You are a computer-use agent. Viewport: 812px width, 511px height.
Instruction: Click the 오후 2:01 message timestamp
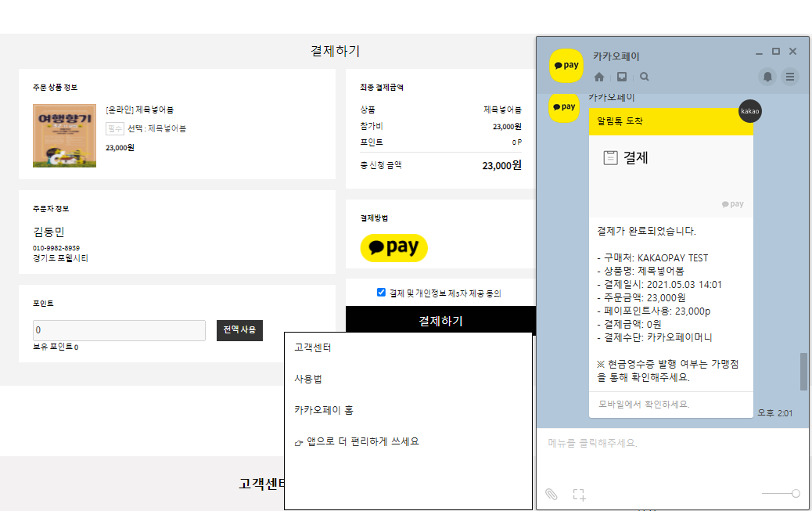click(774, 413)
